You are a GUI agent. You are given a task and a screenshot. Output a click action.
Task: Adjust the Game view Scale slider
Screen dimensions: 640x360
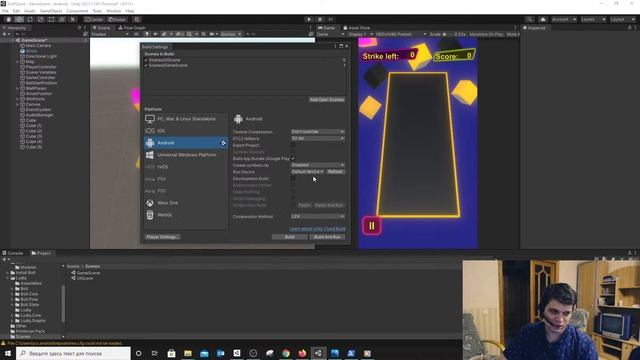(x=447, y=34)
